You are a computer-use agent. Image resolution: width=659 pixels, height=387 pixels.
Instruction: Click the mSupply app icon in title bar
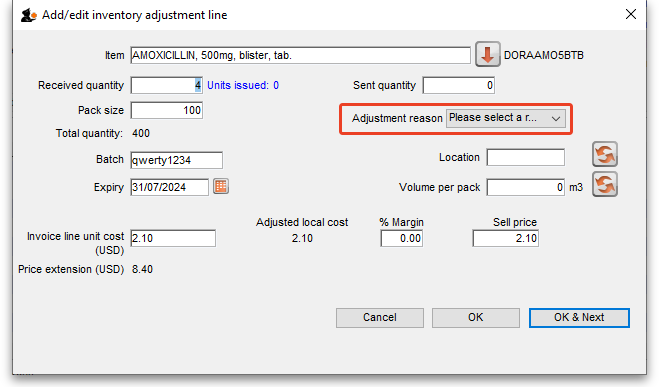29,15
